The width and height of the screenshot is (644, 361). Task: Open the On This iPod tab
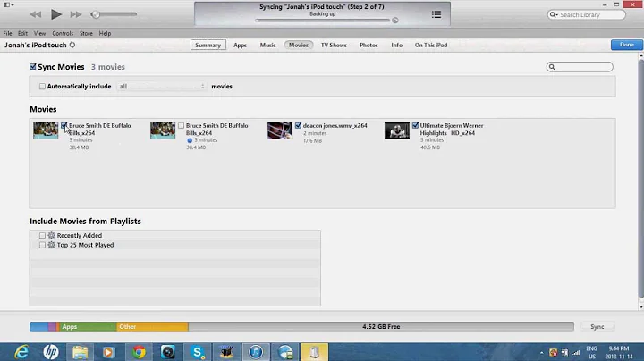(431, 45)
